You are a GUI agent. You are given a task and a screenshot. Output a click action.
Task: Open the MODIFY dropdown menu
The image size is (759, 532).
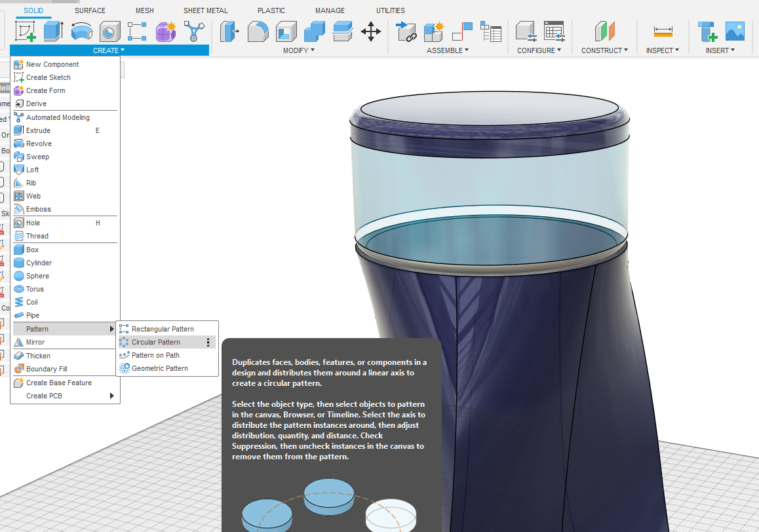298,50
